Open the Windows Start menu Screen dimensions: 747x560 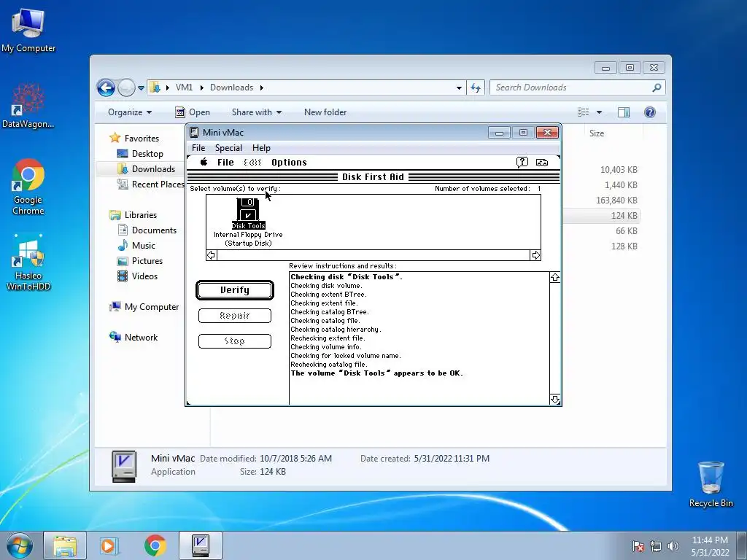[20, 545]
